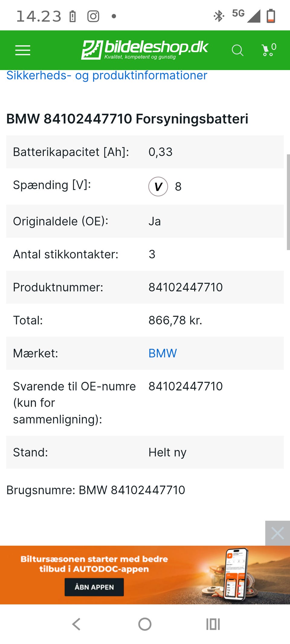This screenshot has height=644, width=290.
Task: Tap the Total price 866,78 kr.
Action: point(175,320)
